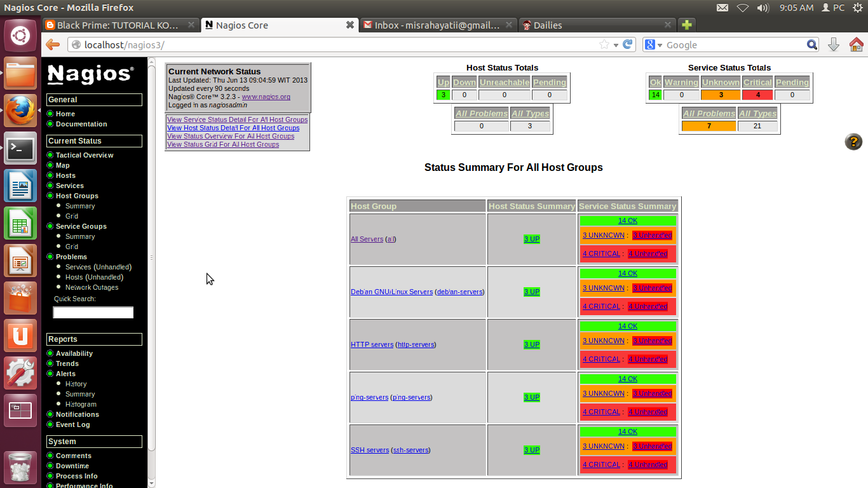868x488 pixels.
Task: Click the orange All Problems count 7
Action: click(x=709, y=126)
